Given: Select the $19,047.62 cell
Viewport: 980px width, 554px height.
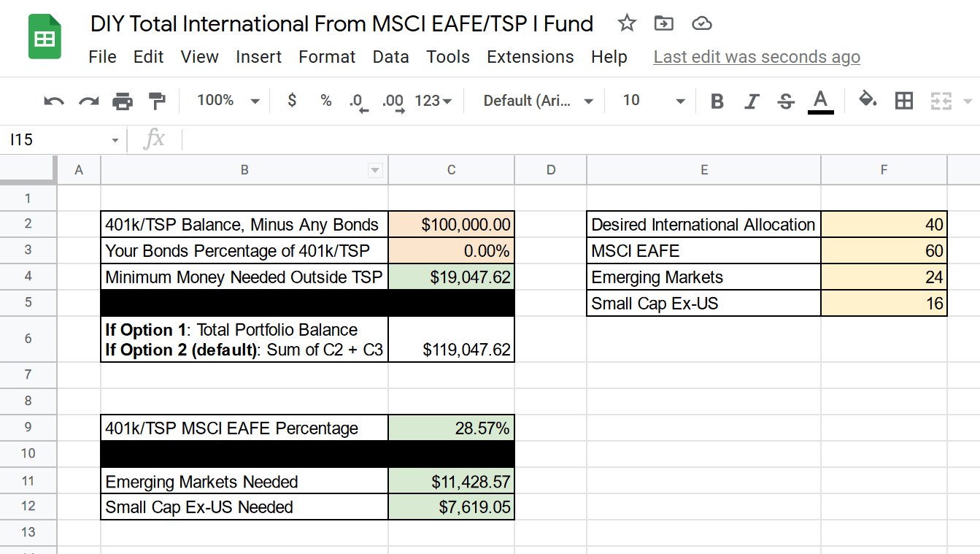Looking at the screenshot, I should click(451, 277).
